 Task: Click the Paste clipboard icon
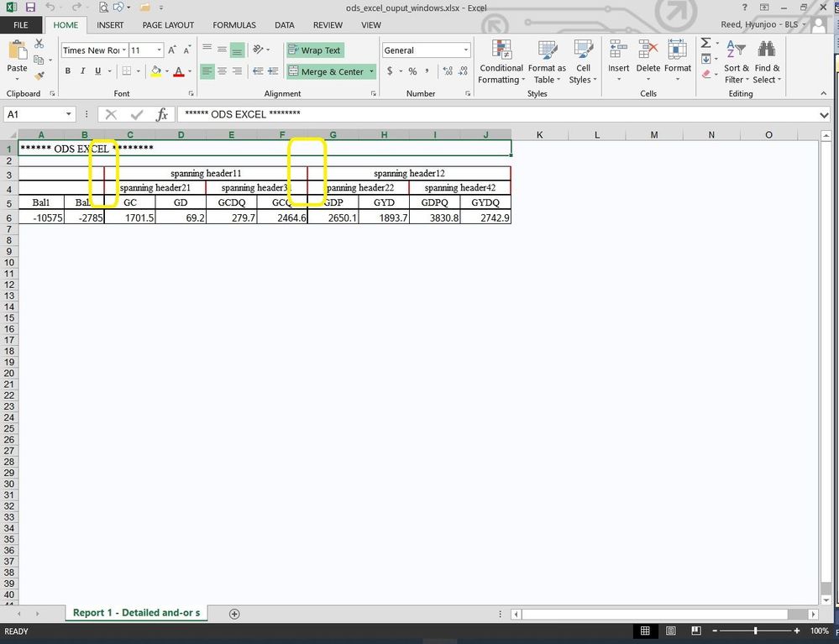point(17,51)
